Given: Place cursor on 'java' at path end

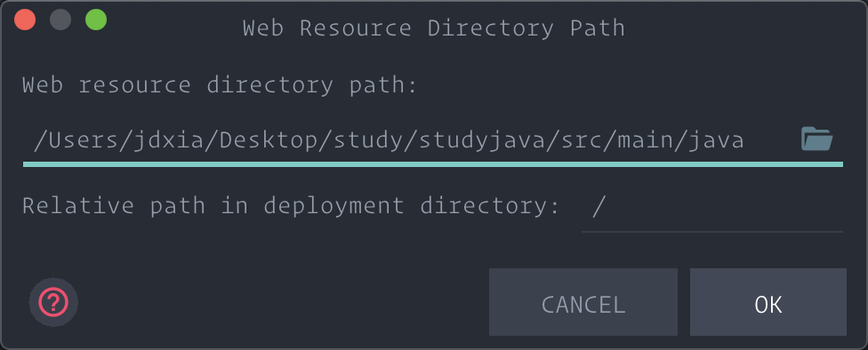Looking at the screenshot, I should [716, 140].
